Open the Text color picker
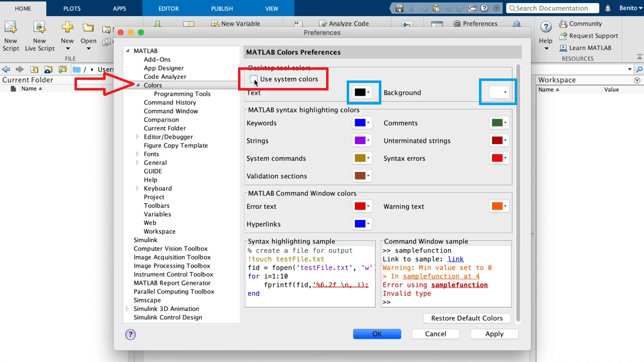This screenshot has height=362, width=644. 362,93
